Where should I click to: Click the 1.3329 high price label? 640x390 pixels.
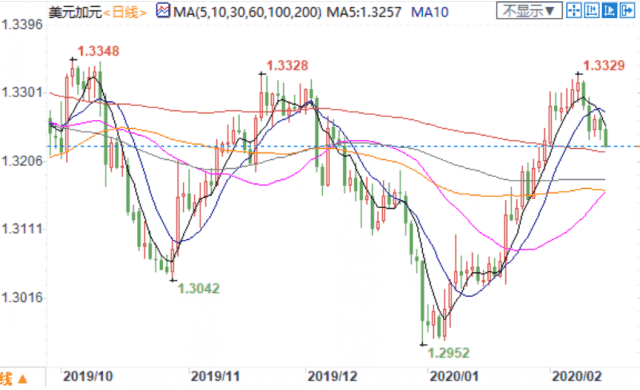coord(604,65)
